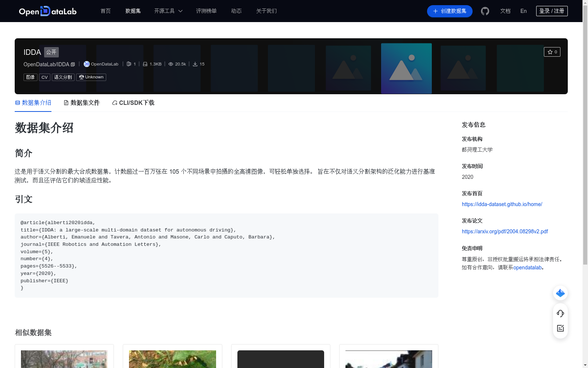Open customer support via the headset icon

560,314
